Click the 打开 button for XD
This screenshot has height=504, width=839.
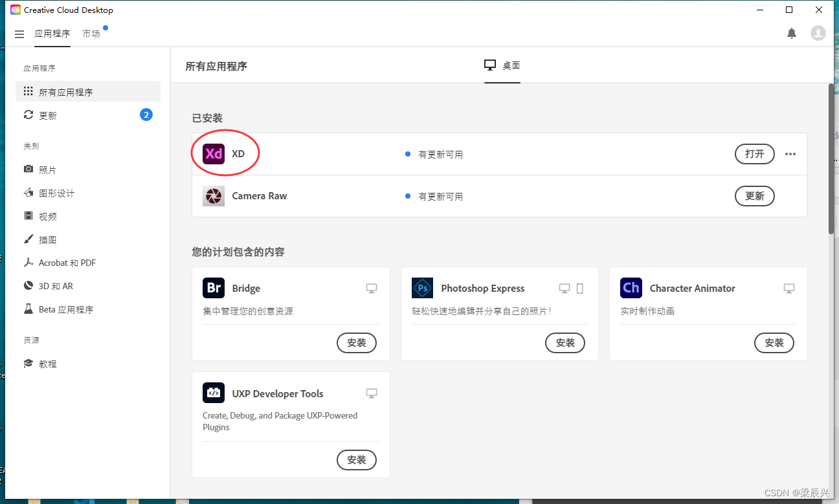pyautogui.click(x=755, y=154)
